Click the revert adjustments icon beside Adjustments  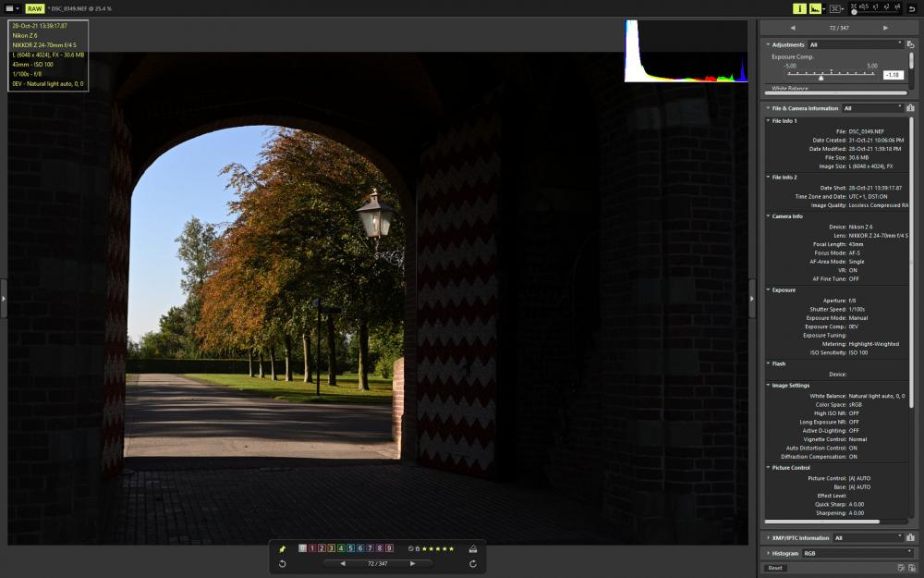coord(910,44)
